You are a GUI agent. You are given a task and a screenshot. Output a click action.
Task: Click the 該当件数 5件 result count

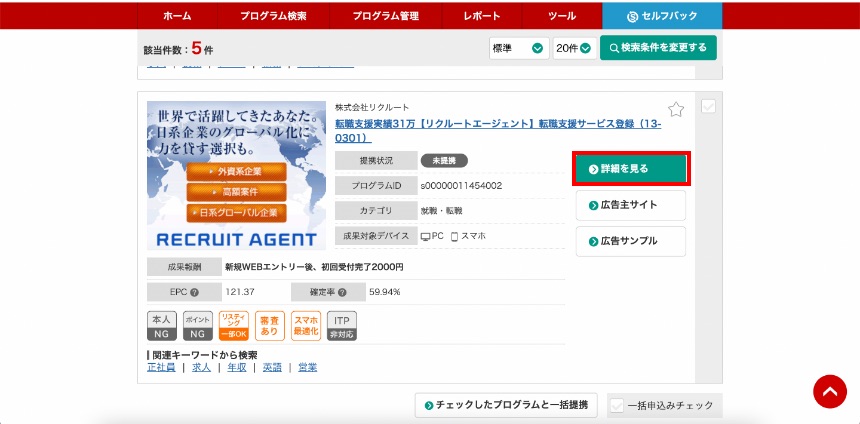coord(178,49)
